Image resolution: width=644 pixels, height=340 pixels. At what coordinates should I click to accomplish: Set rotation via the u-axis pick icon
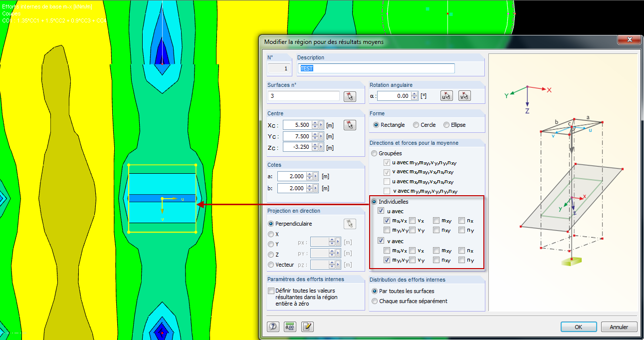[x=446, y=95]
